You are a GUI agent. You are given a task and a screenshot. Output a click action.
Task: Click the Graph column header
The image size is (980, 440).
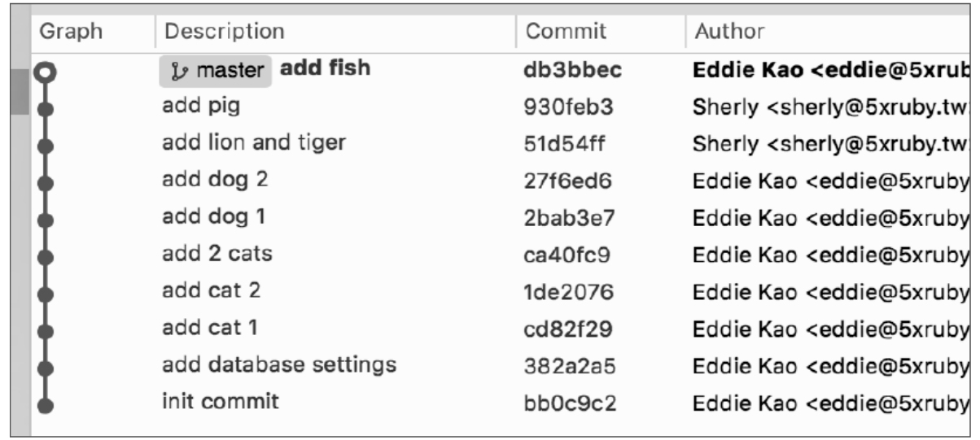pos(71,32)
